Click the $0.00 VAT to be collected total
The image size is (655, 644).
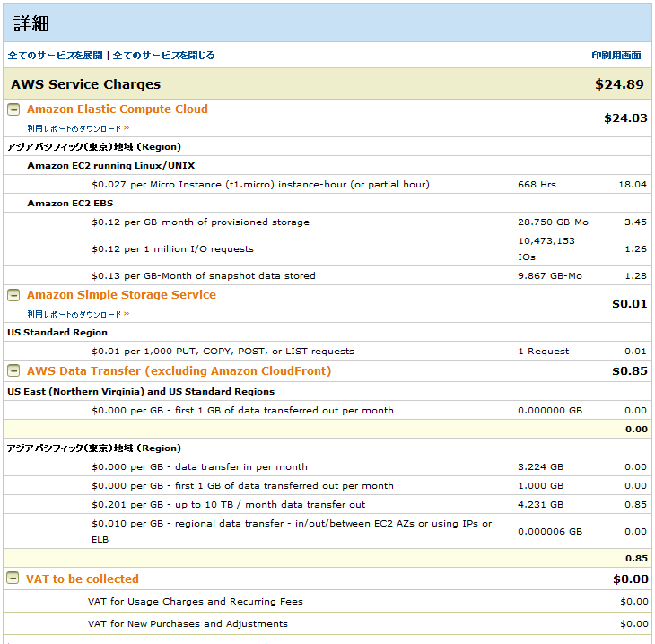[x=631, y=579]
